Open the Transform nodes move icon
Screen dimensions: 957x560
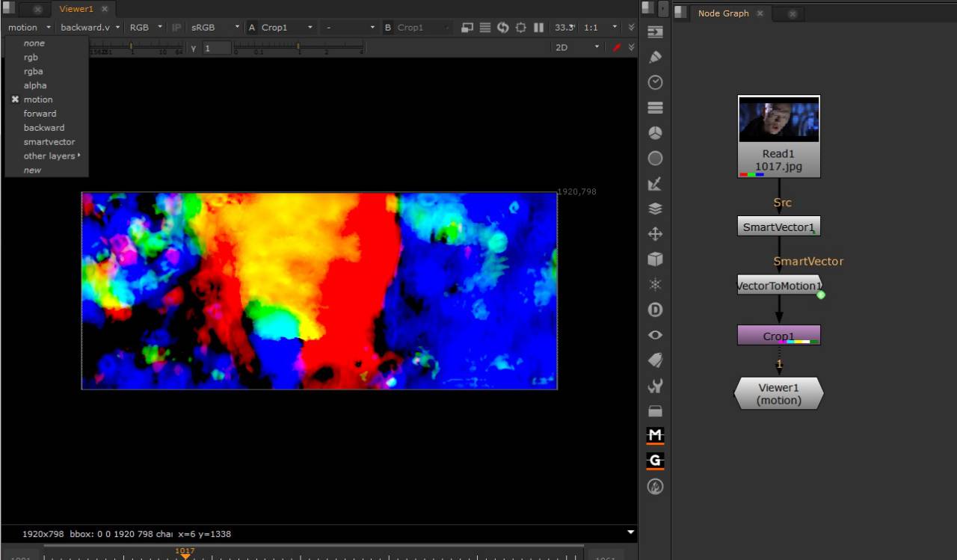[x=655, y=234]
